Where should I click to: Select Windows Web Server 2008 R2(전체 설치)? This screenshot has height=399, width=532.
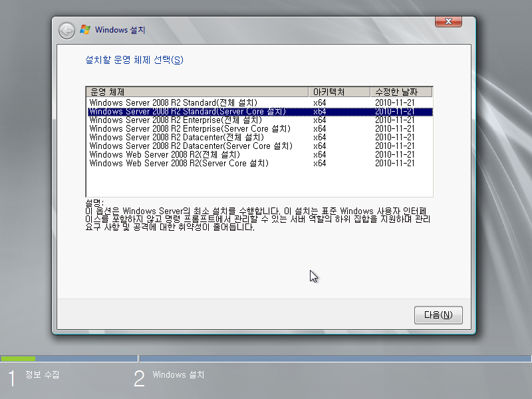260,155
